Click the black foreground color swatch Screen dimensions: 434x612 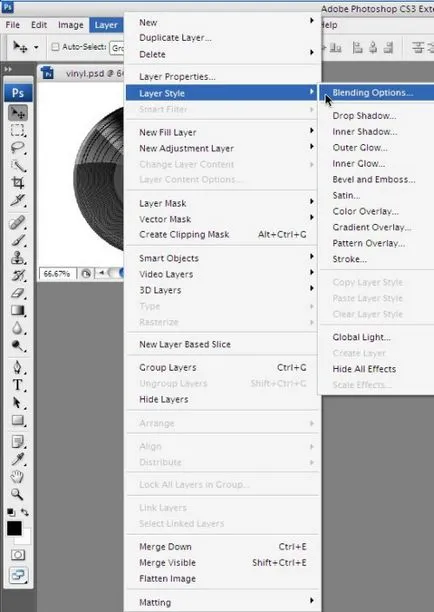coord(14,528)
